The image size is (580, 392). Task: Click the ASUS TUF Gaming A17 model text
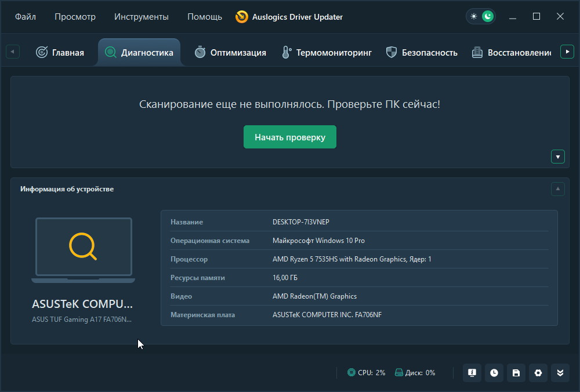[82, 320]
